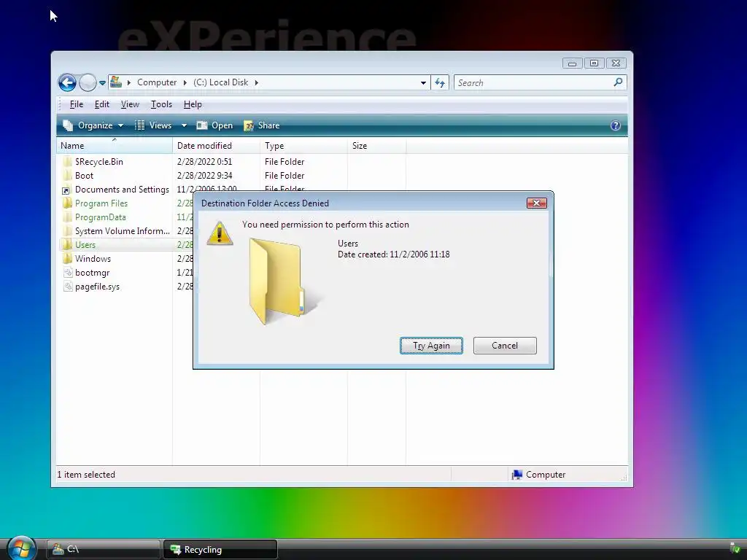Open the View menu
747x560 pixels.
click(x=130, y=104)
